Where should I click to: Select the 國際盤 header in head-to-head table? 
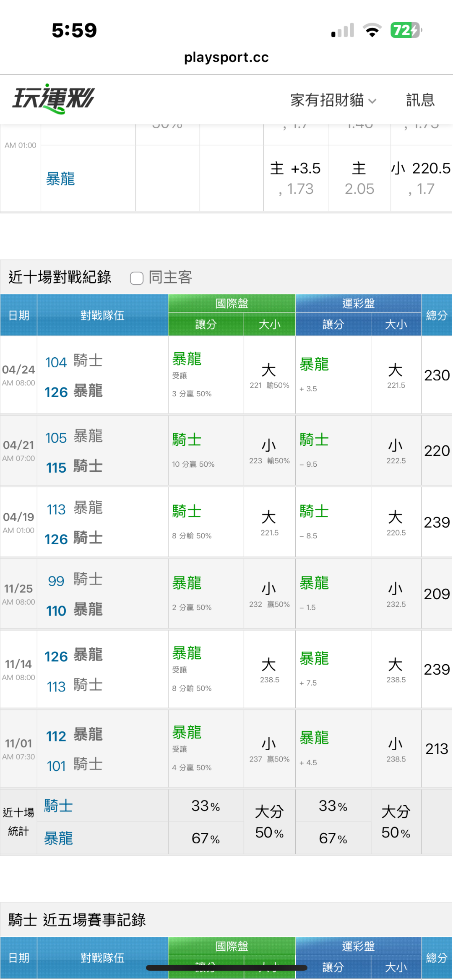coord(232,303)
